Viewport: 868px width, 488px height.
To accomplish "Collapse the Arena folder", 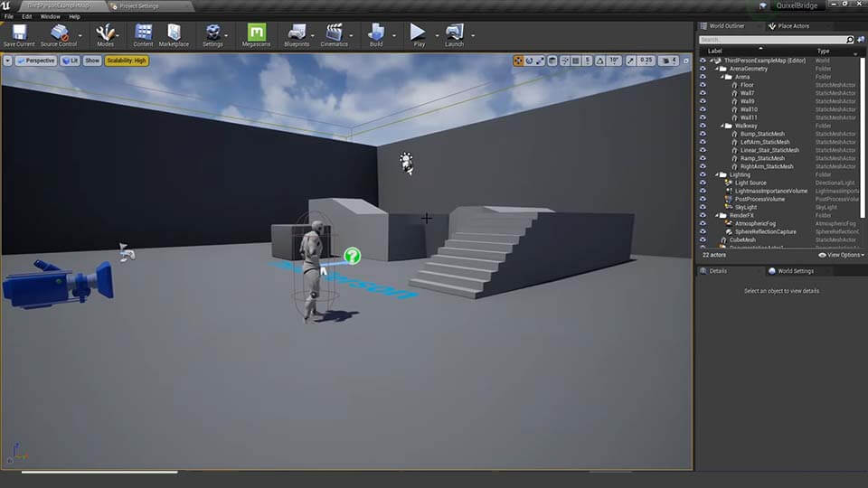I will click(x=722, y=77).
